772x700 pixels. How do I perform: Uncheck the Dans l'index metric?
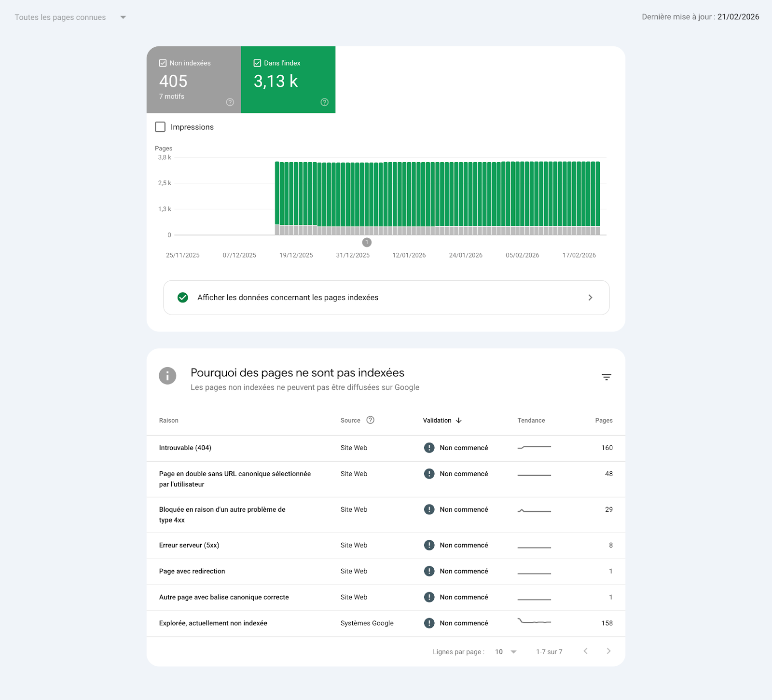pos(256,63)
